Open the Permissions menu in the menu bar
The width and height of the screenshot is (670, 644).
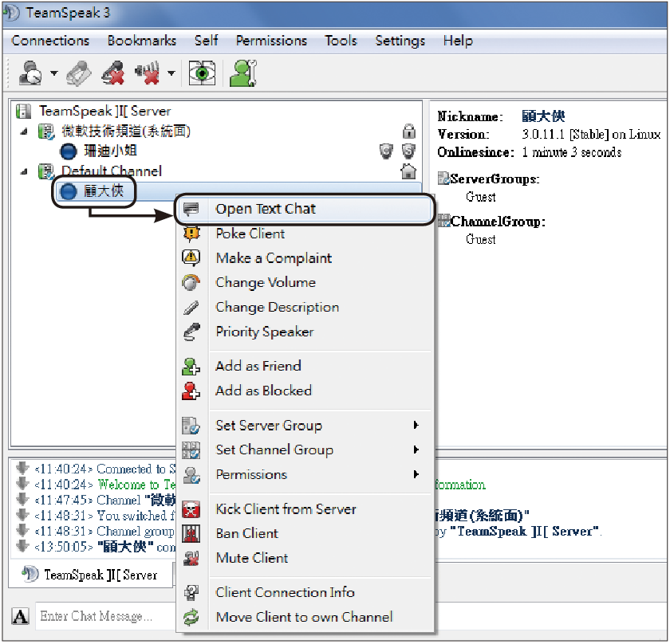point(271,41)
